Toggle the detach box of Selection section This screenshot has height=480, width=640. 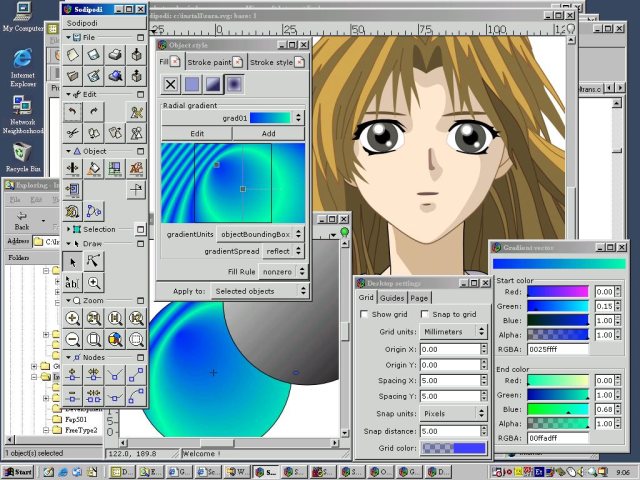(x=140, y=229)
